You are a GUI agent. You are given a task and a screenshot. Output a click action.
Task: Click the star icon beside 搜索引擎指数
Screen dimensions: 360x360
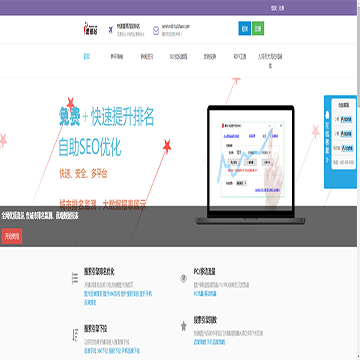(184, 326)
